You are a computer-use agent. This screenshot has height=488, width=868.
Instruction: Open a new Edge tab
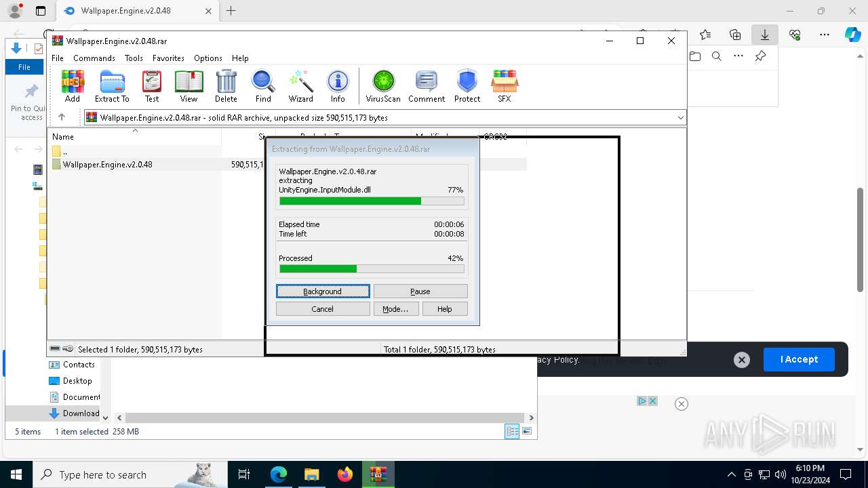click(x=231, y=11)
